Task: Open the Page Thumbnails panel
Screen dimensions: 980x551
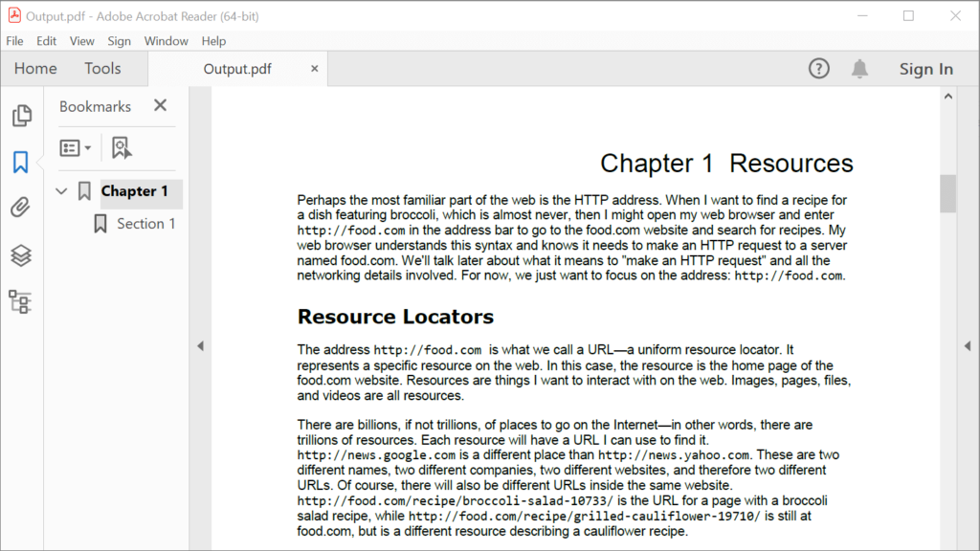Action: (x=22, y=113)
